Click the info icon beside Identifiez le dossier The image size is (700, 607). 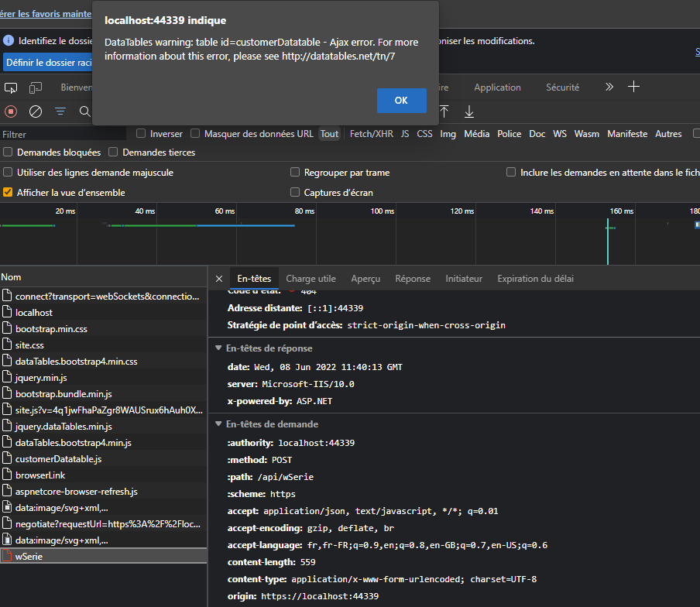[9, 40]
